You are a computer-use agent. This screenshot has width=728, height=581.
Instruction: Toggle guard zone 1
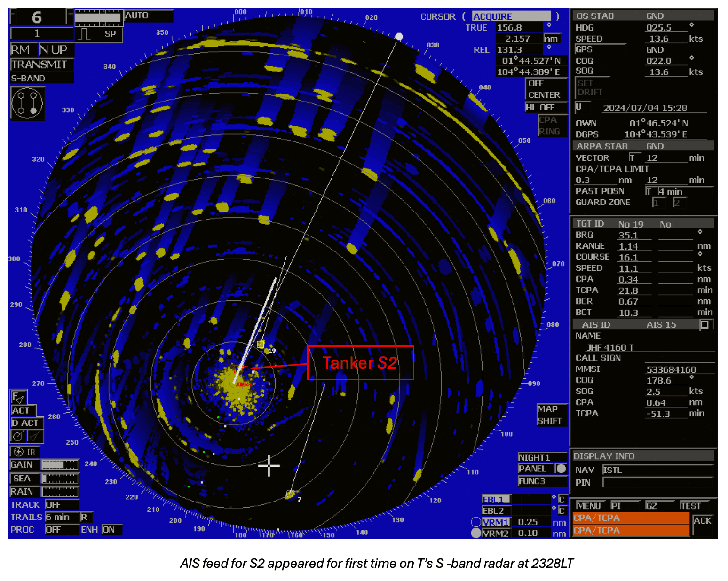(x=658, y=203)
